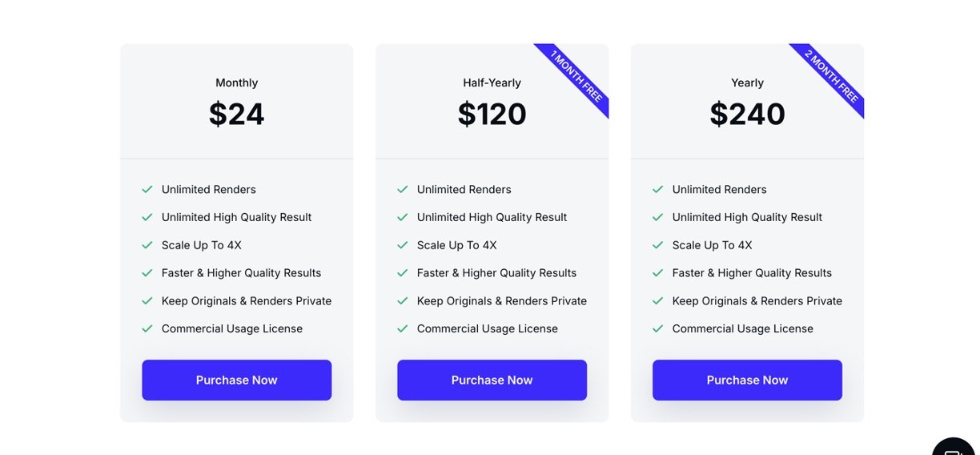Click the $120 Half-Yearly price
980x455 pixels.
pyautogui.click(x=492, y=114)
